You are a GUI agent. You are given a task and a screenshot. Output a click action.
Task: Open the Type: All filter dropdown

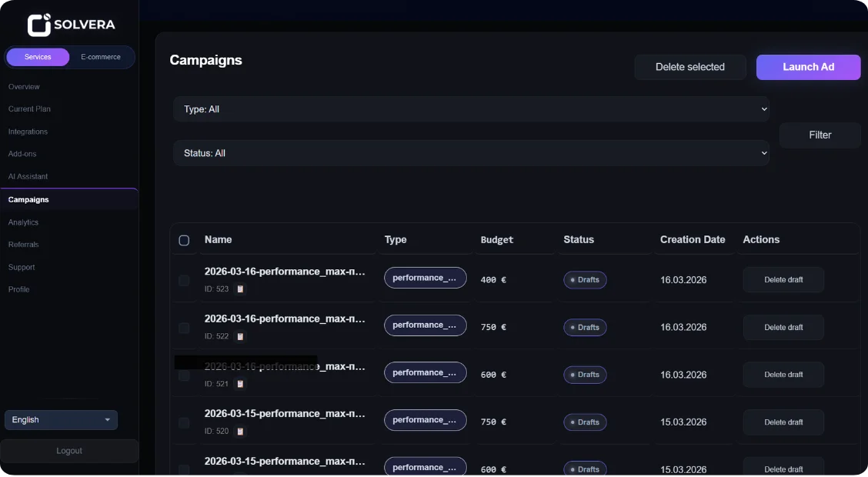click(x=470, y=109)
